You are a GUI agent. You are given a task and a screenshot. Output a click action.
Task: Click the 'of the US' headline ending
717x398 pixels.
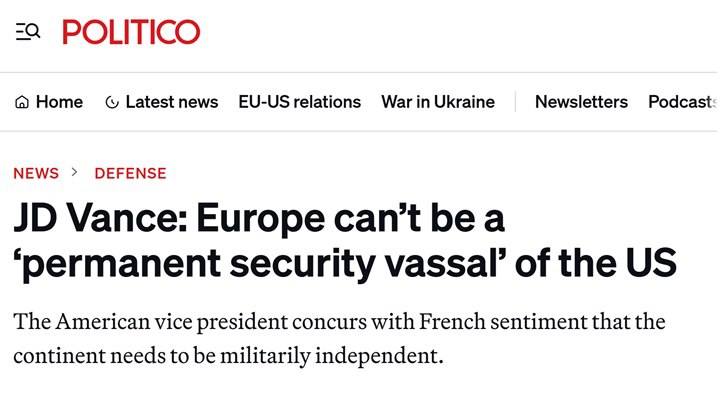pos(596,263)
